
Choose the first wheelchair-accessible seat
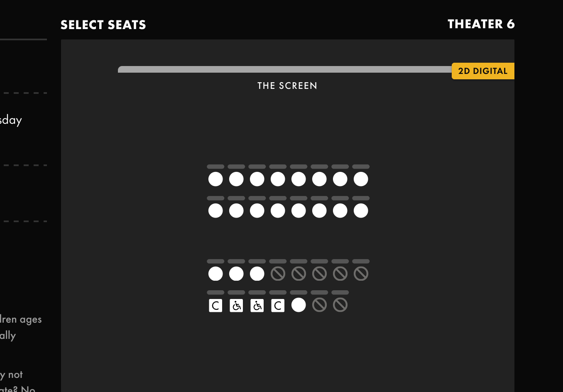tap(236, 306)
